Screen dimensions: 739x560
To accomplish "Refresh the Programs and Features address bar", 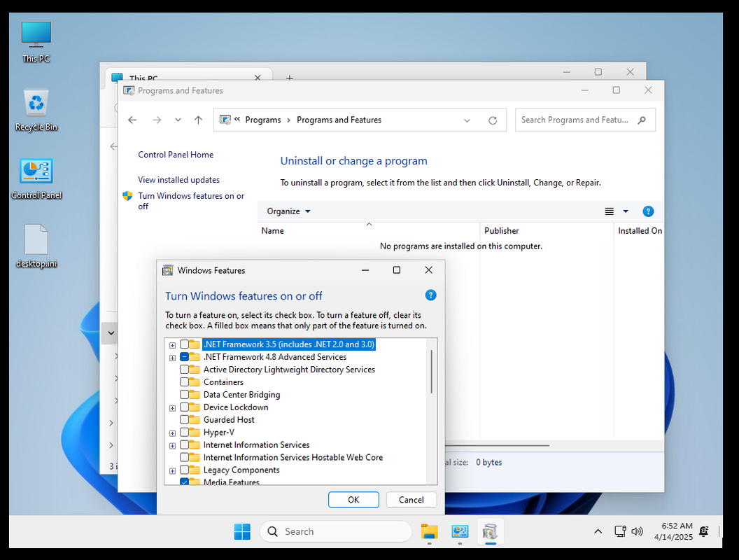I will (493, 120).
